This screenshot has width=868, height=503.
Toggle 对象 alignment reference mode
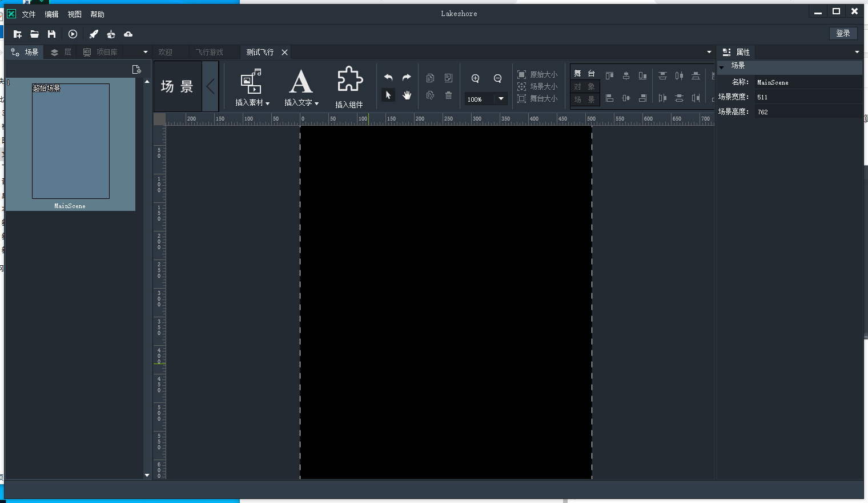click(x=585, y=87)
